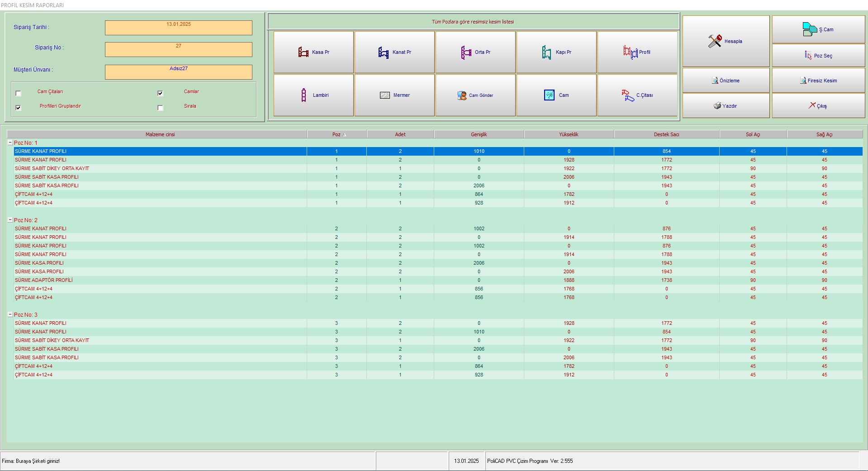Enable the Cam Çıtaları checkbox
The image size is (868, 471).
click(19, 93)
